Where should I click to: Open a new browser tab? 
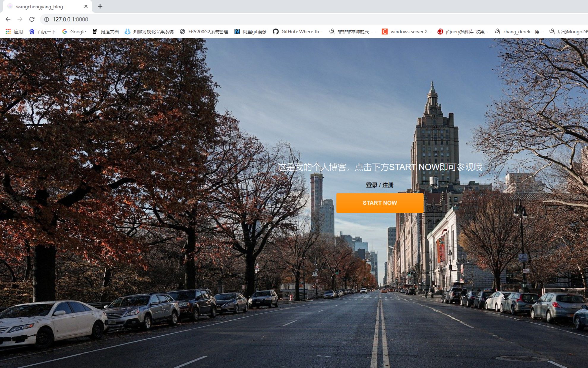(100, 7)
